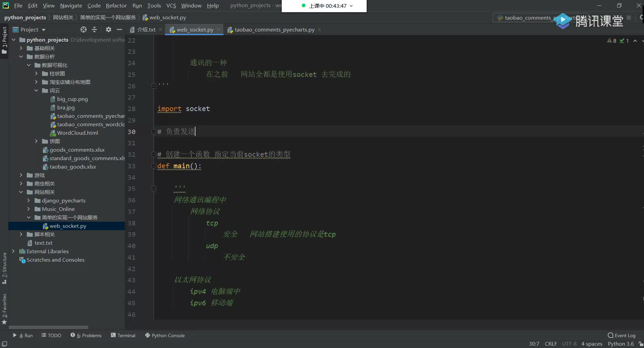Screen dimensions: 644x348
Task: Expand External Libraries node
Action: pos(14,251)
